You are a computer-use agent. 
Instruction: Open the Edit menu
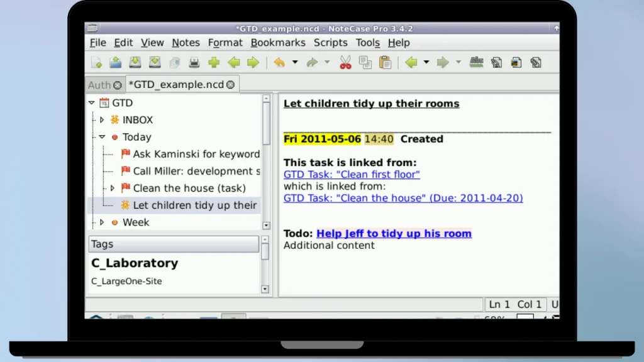123,43
